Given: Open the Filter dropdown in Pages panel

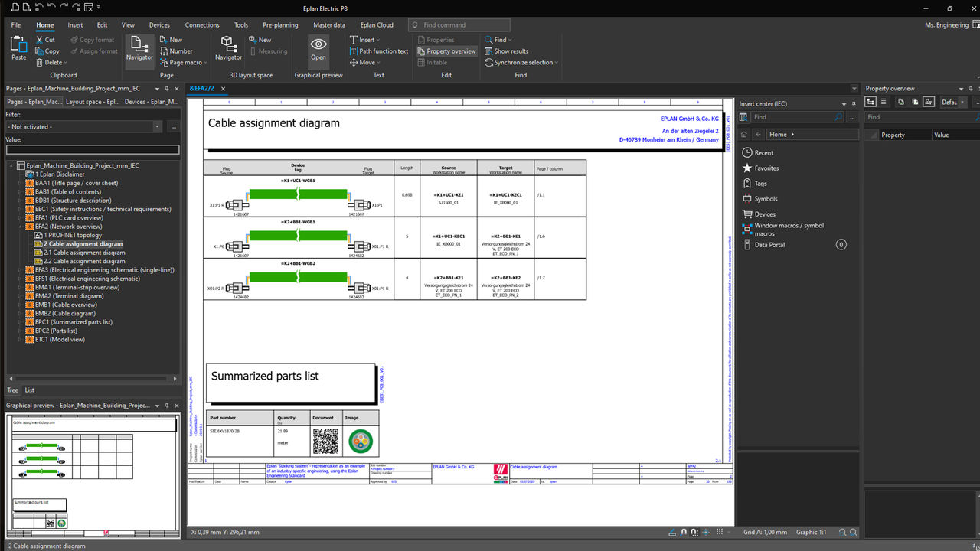Looking at the screenshot, I should coord(157,127).
